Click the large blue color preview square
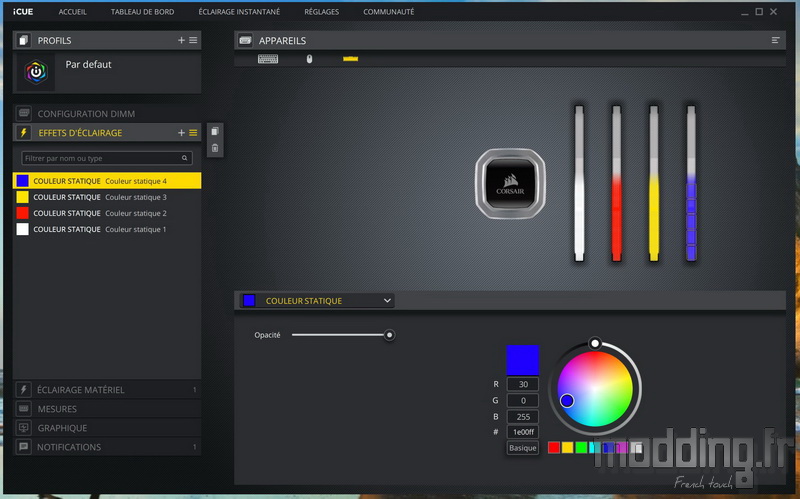This screenshot has height=499, width=800. point(522,360)
